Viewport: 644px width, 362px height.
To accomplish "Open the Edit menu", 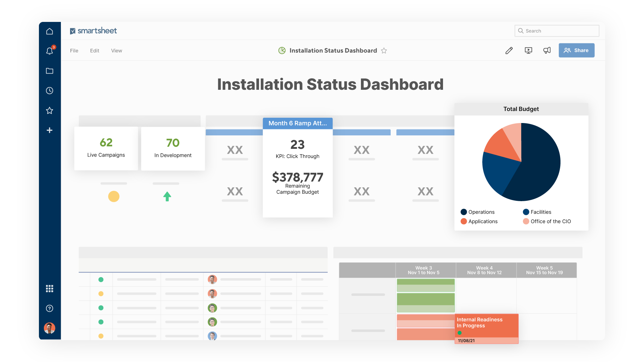I will pyautogui.click(x=94, y=51).
